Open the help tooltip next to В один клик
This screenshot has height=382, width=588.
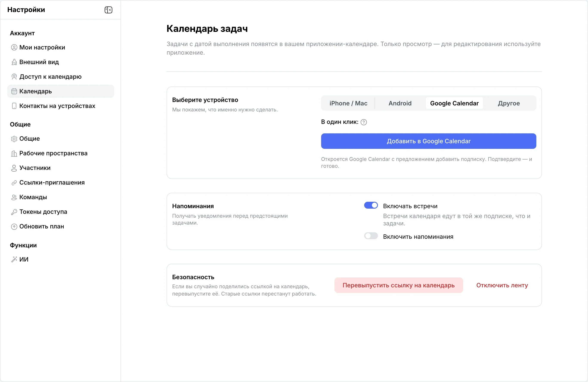click(364, 122)
